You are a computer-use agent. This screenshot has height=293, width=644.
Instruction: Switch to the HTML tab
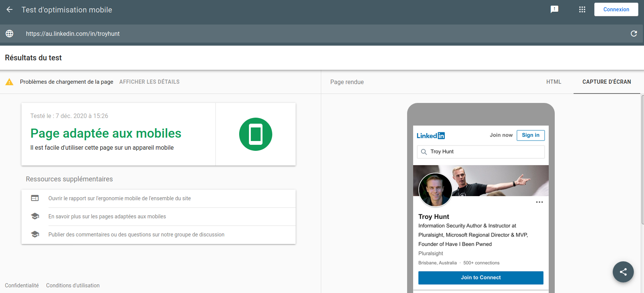click(554, 82)
